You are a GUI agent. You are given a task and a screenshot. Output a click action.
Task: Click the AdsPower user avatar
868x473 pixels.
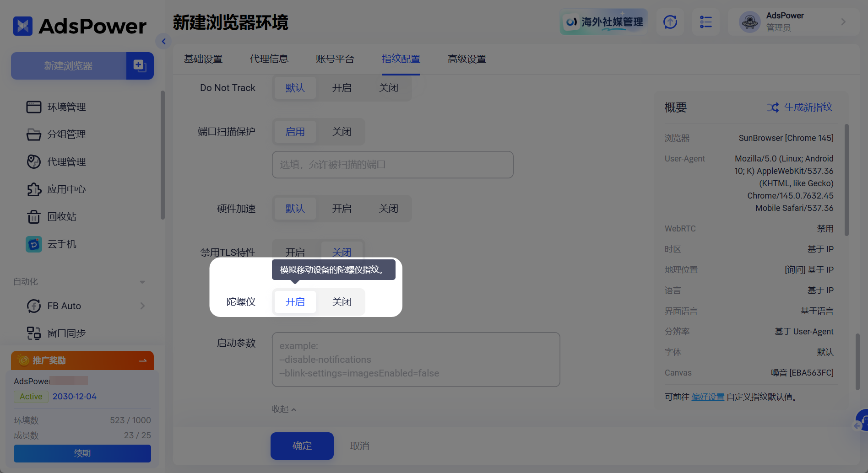(750, 22)
